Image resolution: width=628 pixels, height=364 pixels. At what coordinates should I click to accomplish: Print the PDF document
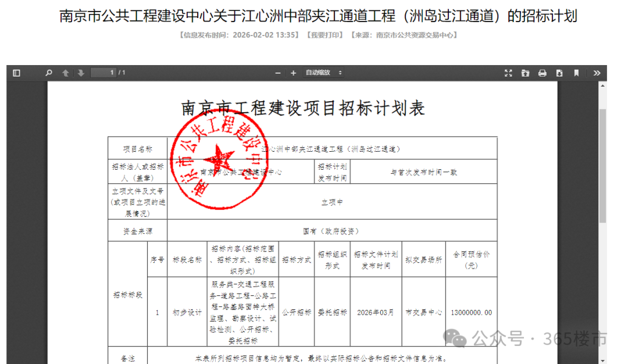(x=543, y=73)
